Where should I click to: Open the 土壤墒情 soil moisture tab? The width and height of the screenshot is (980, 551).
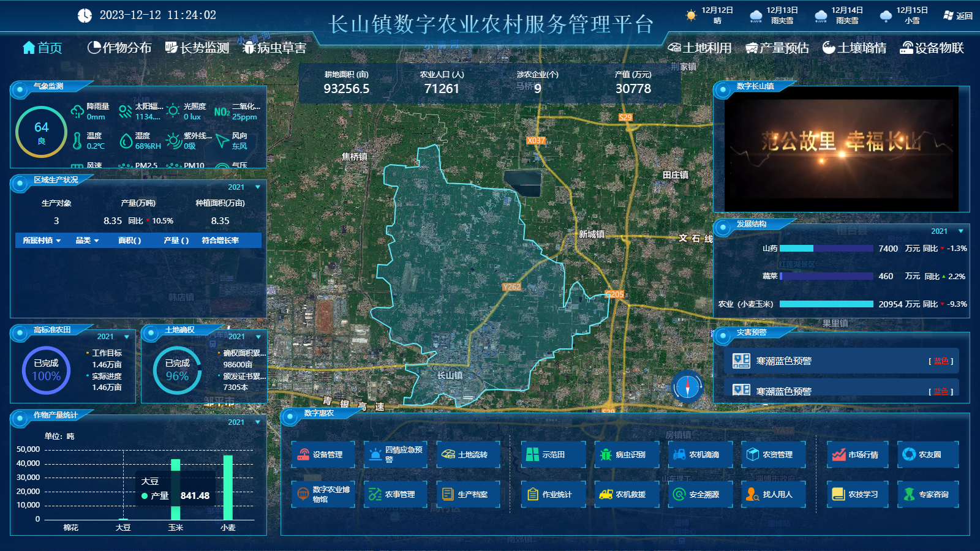tap(854, 48)
